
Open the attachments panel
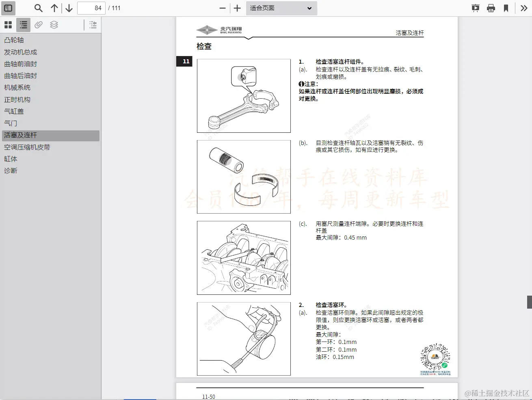point(39,25)
